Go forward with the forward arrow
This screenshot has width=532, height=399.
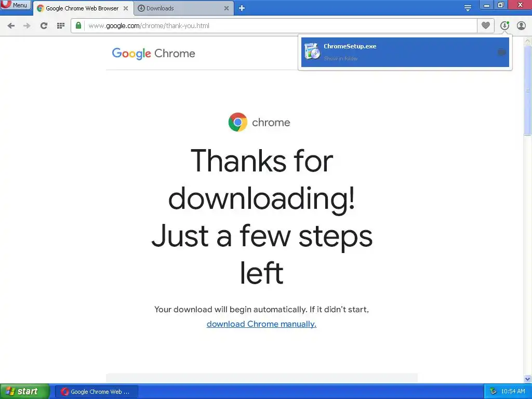[27, 25]
